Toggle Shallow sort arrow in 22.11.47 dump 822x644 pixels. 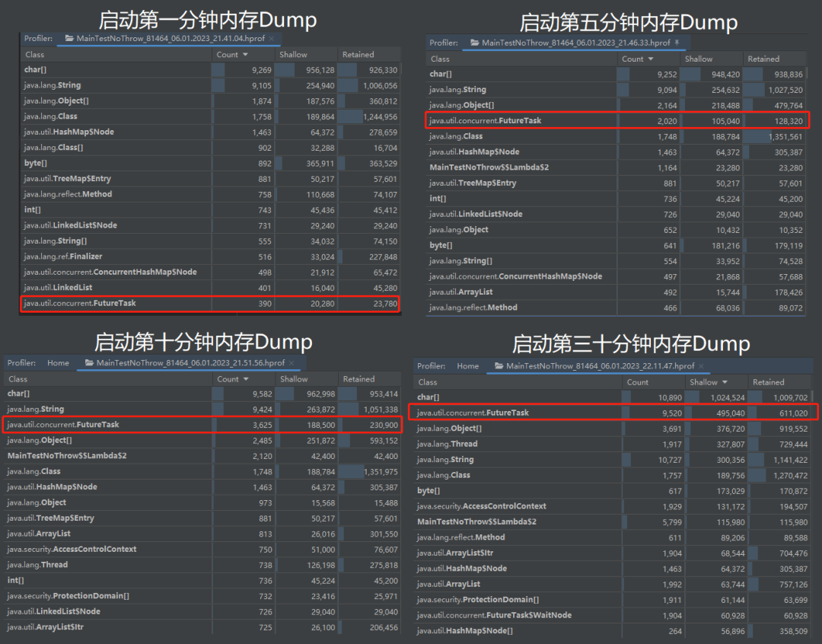(x=725, y=382)
